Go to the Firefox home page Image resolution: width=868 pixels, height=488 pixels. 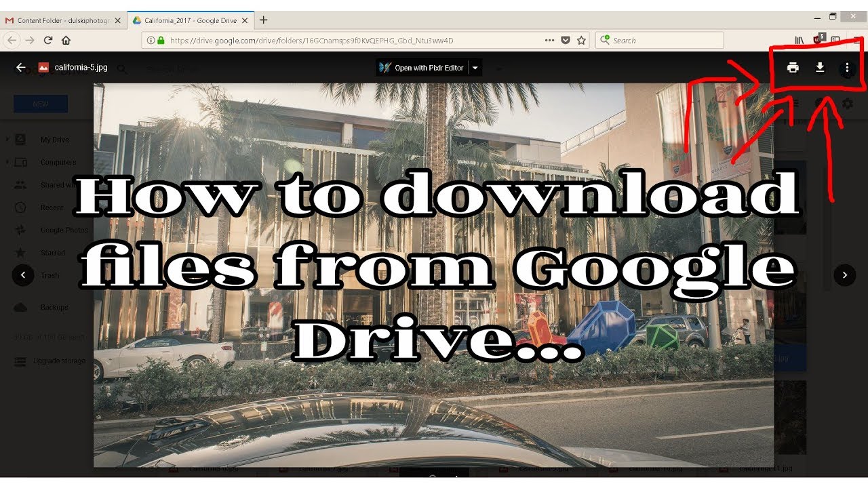coord(66,40)
